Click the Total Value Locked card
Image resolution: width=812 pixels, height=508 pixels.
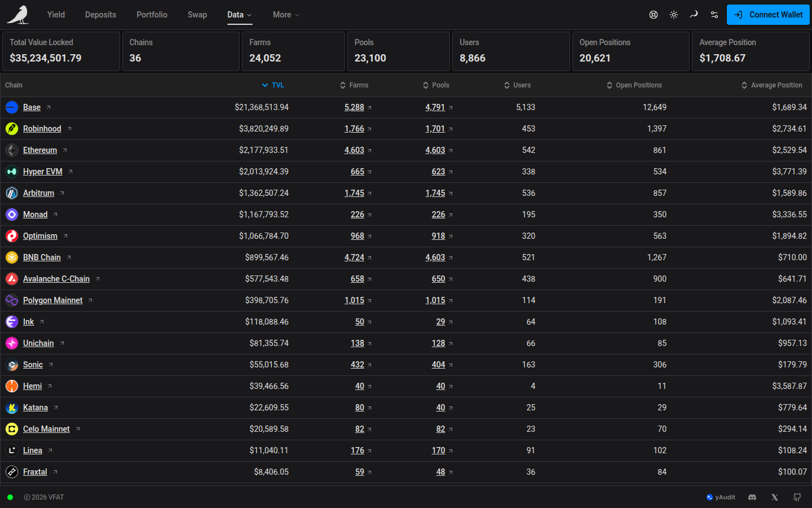tap(61, 51)
